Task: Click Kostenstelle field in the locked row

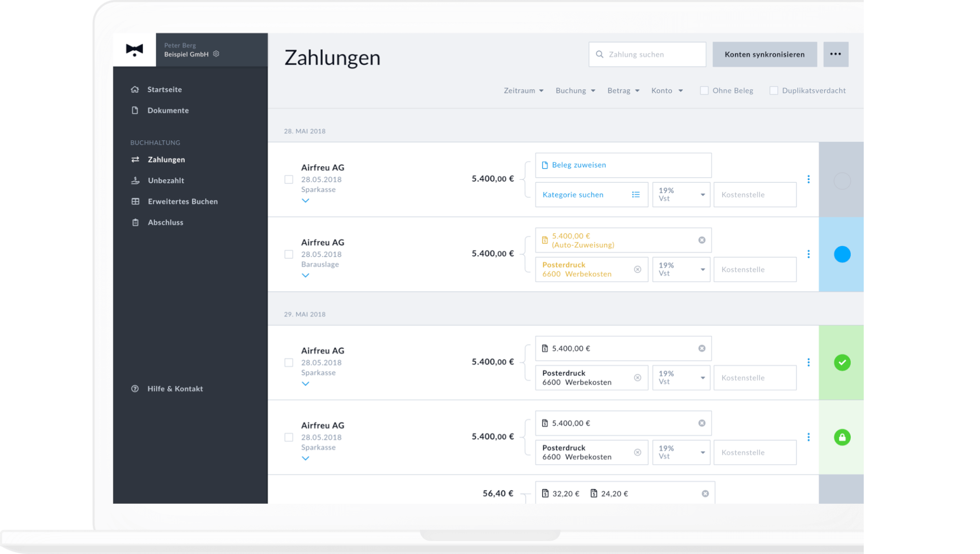Action: click(x=755, y=452)
